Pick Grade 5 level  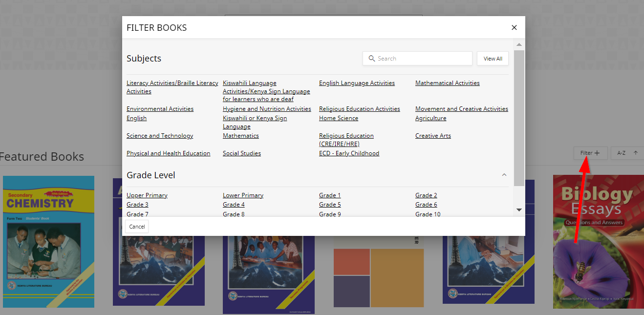330,205
